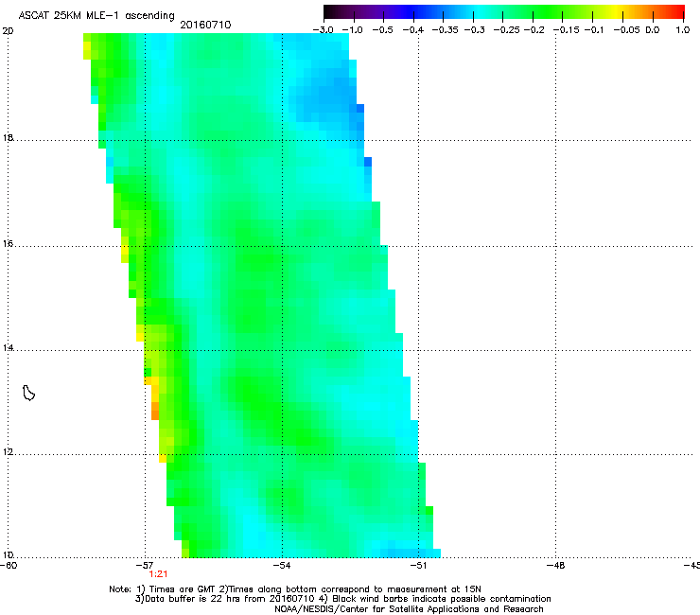Viewport: 700px width, 615px height.
Task: Click the 0.0 color bar label
Action: (653, 30)
